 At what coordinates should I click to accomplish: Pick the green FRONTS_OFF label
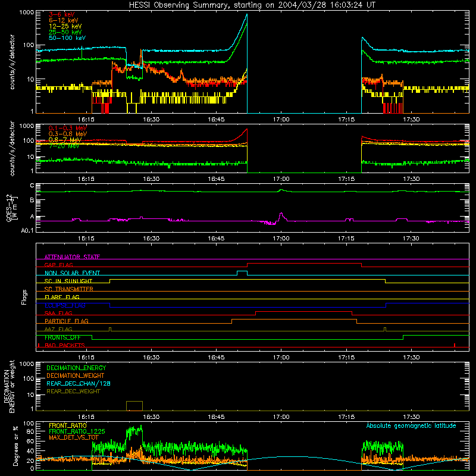click(62, 337)
